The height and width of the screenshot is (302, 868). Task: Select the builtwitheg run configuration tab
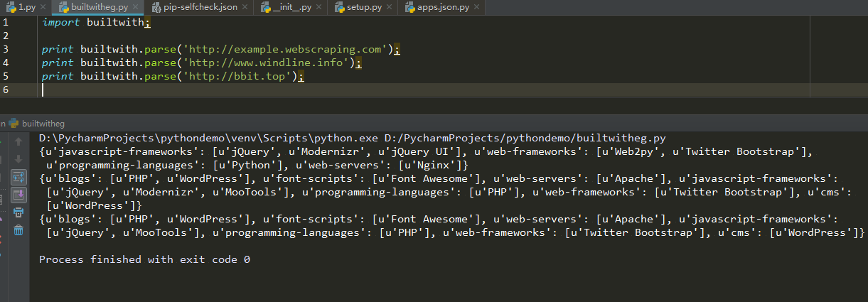coord(38,123)
